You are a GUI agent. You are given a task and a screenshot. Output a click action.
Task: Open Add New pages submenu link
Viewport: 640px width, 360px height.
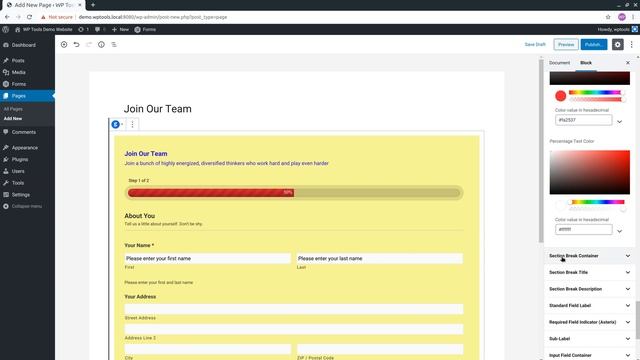click(x=13, y=118)
